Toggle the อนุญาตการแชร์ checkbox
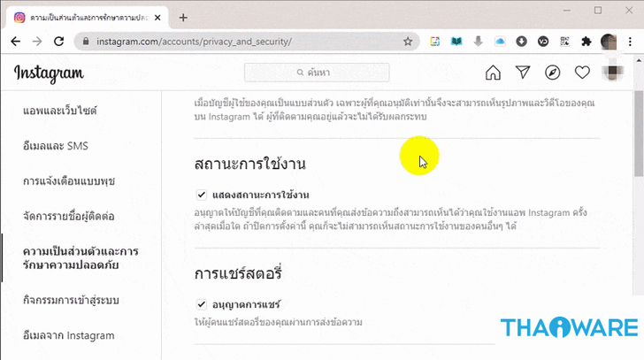Image resolution: width=644 pixels, height=360 pixels. [x=202, y=304]
